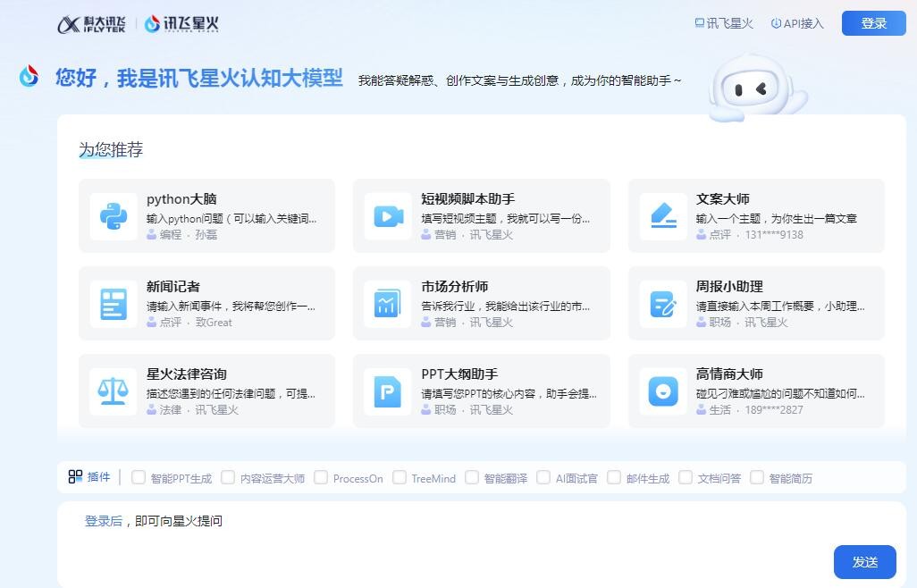Tick the ProcessOn plugin checkbox
The image size is (917, 588).
coord(321,477)
